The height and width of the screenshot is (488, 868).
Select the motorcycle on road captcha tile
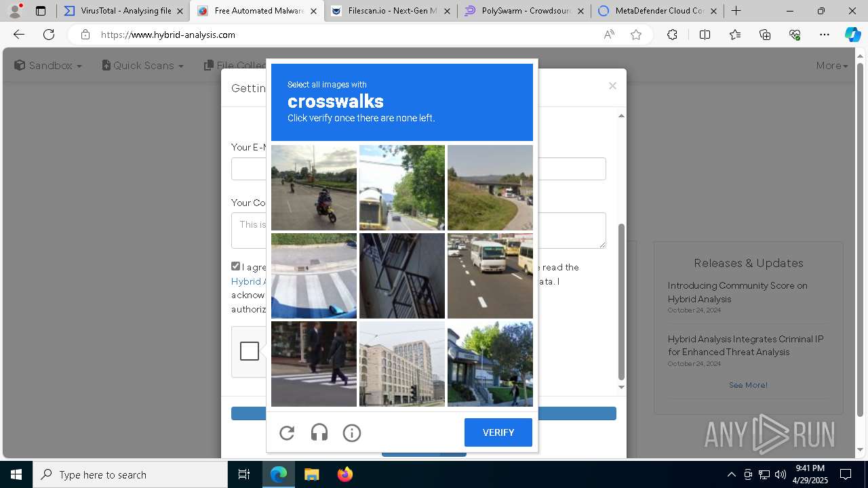tap(314, 188)
